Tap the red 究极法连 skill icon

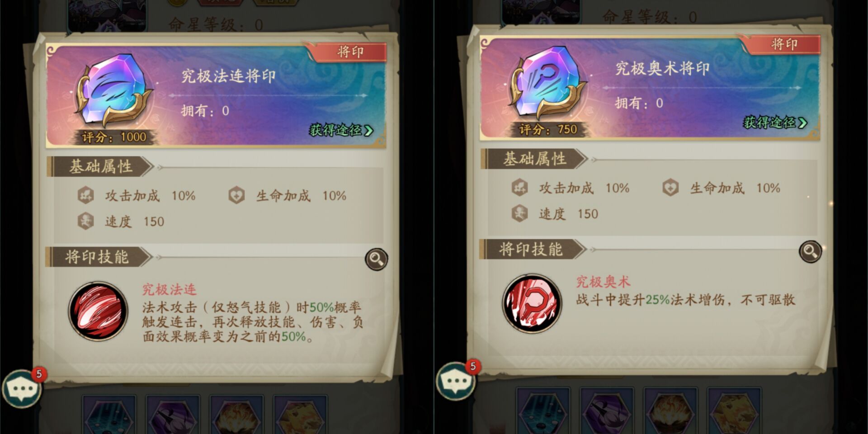(98, 311)
